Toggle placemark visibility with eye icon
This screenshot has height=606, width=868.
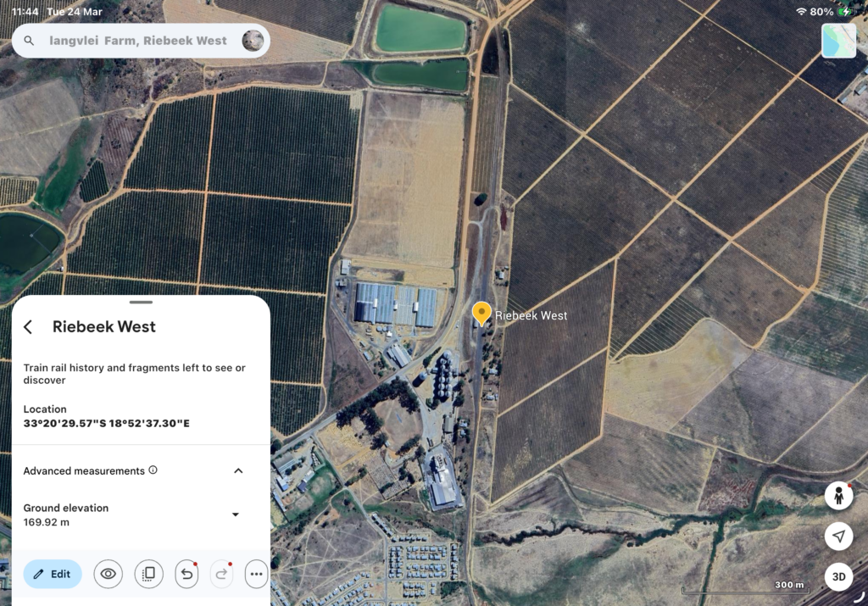pos(108,574)
